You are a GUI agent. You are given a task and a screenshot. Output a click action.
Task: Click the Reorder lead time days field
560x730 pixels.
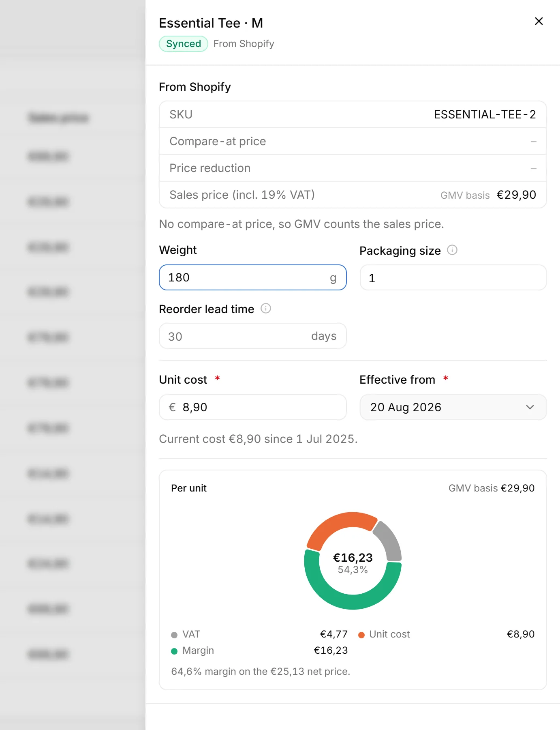tap(252, 336)
